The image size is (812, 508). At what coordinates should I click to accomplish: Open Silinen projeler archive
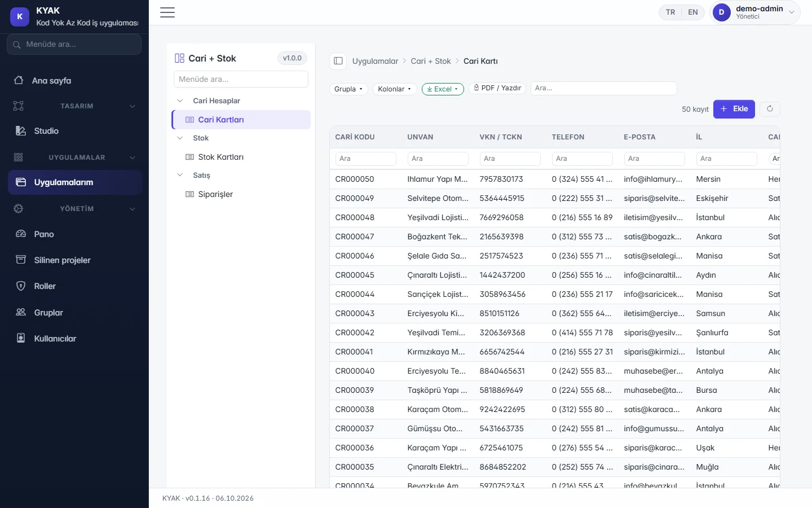74,260
